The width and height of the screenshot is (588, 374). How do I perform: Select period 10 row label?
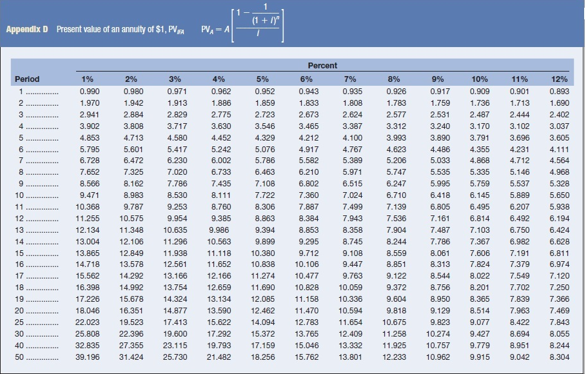[x=19, y=195]
